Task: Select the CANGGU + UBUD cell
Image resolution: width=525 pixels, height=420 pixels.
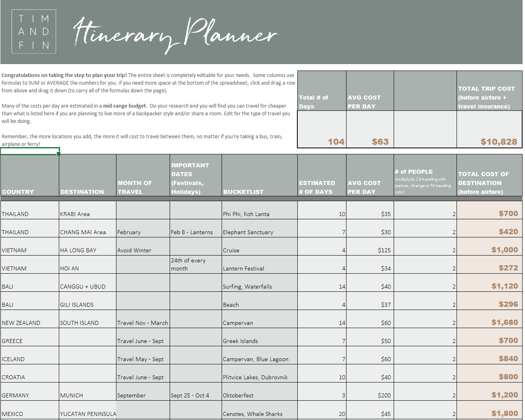Action: pos(87,283)
